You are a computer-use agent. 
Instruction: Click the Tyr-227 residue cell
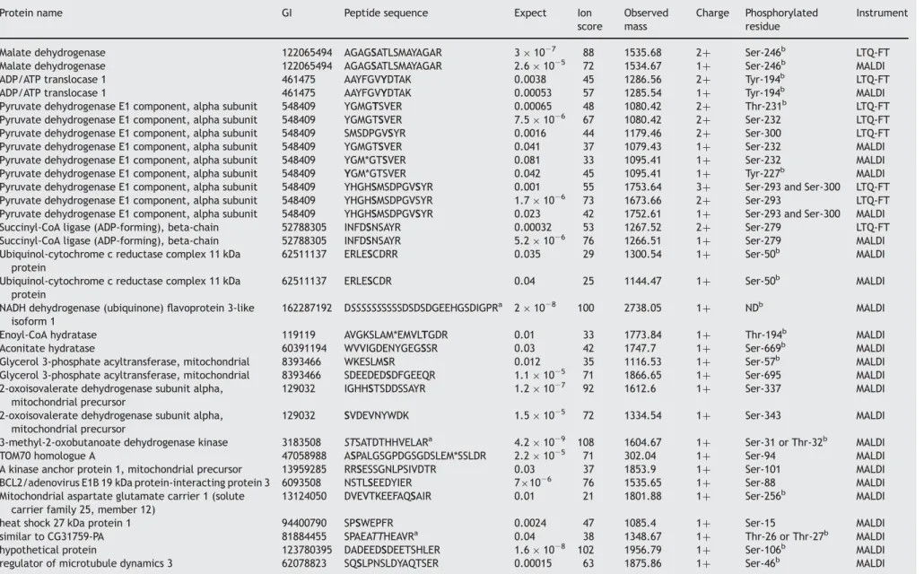point(765,173)
